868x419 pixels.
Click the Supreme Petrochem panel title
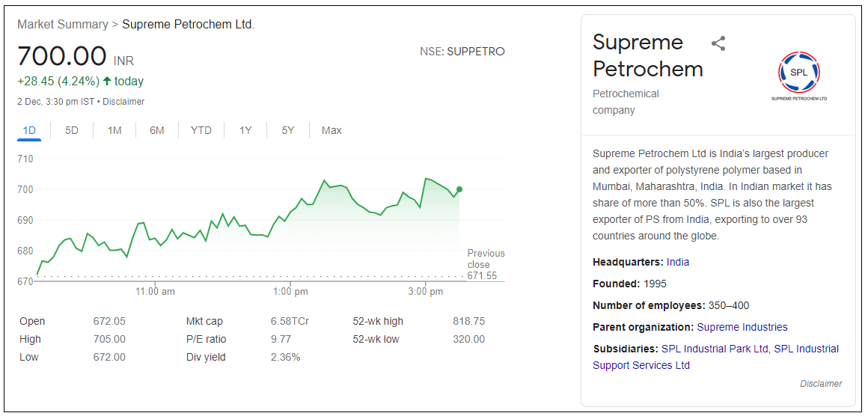coord(648,55)
